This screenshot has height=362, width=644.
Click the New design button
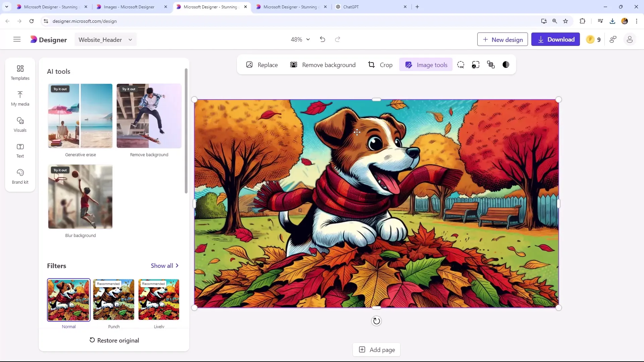(502, 40)
